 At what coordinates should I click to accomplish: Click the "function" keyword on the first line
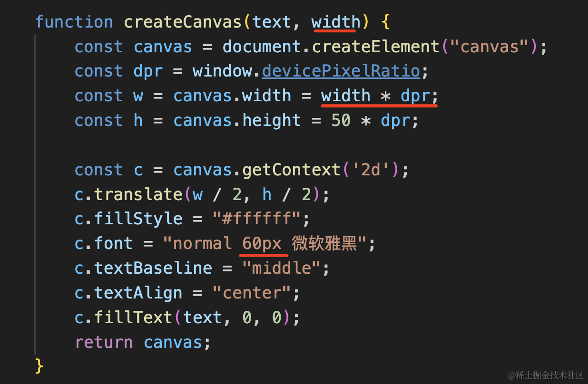tap(74, 22)
